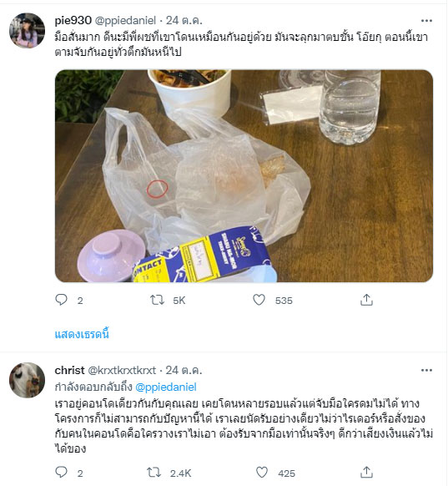
Task: Open pie930 display name profile
Action: (73, 20)
